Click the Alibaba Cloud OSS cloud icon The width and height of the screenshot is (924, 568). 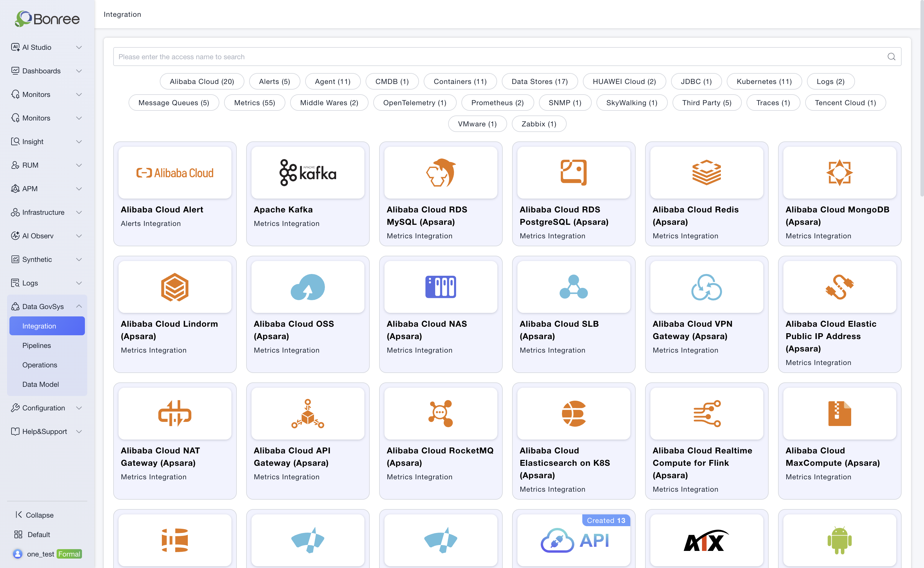point(308,287)
